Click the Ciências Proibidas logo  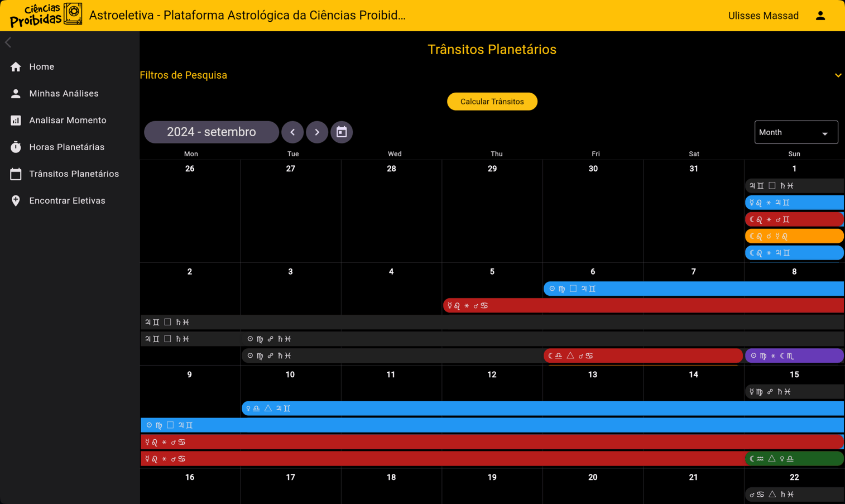coord(46,15)
